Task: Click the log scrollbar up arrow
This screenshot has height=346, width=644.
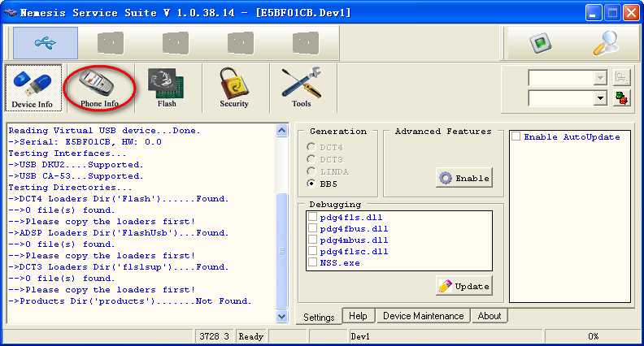Action: (281, 131)
